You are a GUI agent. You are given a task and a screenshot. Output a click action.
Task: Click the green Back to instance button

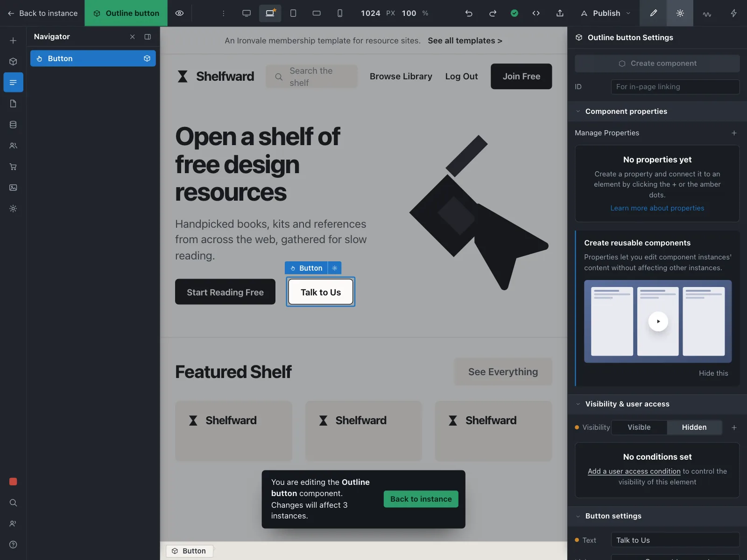421,499
